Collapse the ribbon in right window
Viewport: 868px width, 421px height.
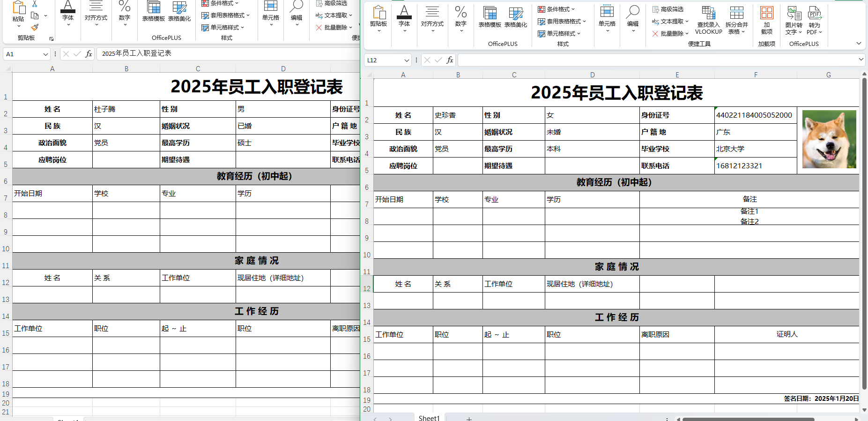(x=859, y=44)
